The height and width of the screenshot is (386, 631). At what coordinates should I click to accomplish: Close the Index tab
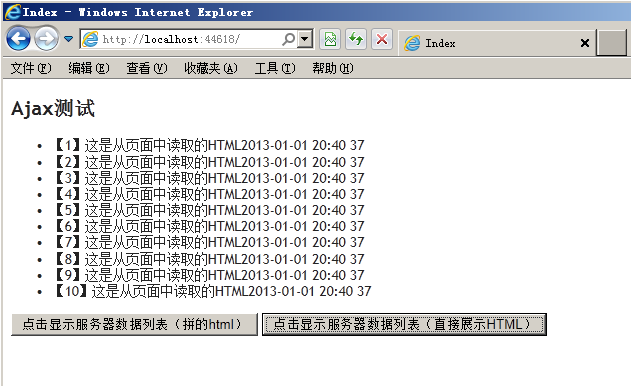pos(585,43)
